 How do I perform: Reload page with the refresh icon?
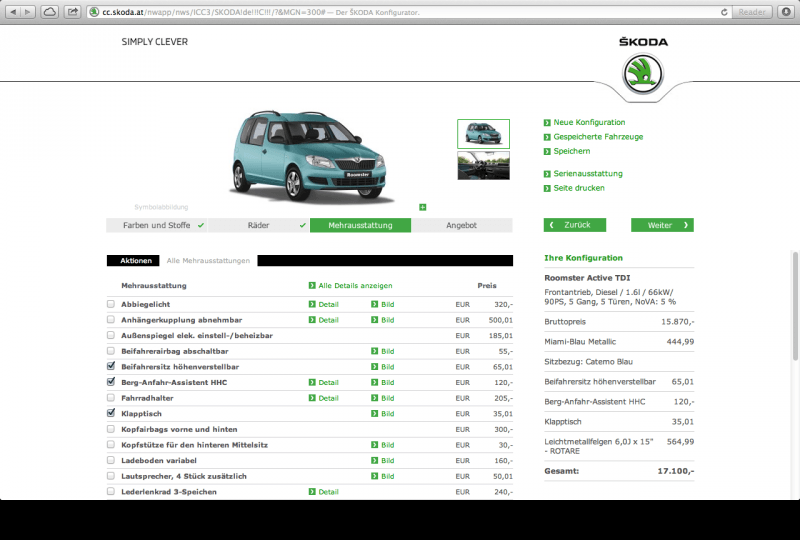(724, 12)
